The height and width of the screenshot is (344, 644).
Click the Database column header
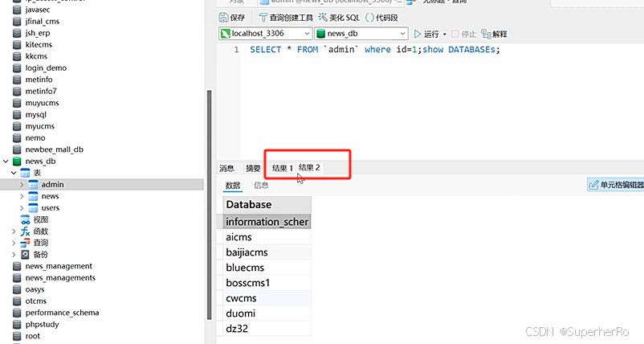point(267,204)
